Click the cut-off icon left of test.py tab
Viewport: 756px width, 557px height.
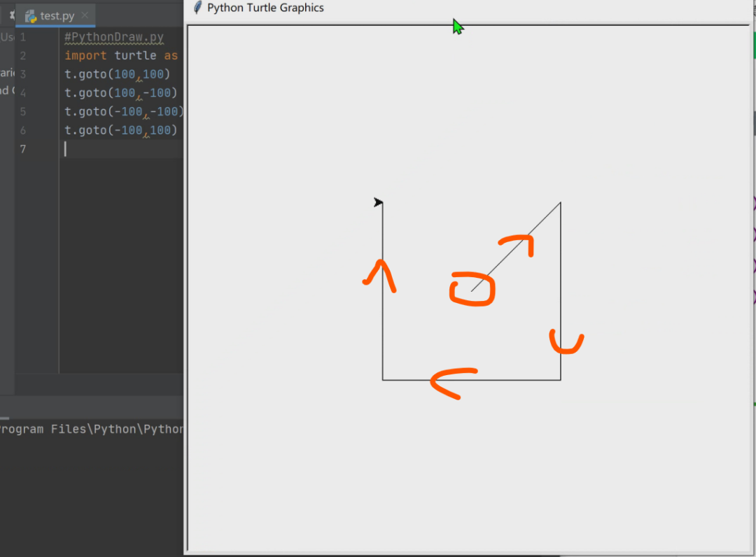point(12,15)
